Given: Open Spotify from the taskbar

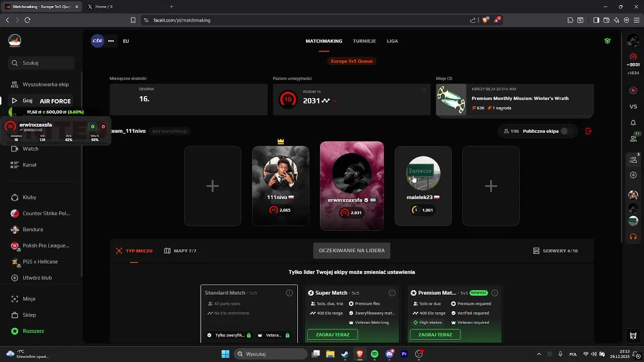Looking at the screenshot, I should (x=375, y=354).
